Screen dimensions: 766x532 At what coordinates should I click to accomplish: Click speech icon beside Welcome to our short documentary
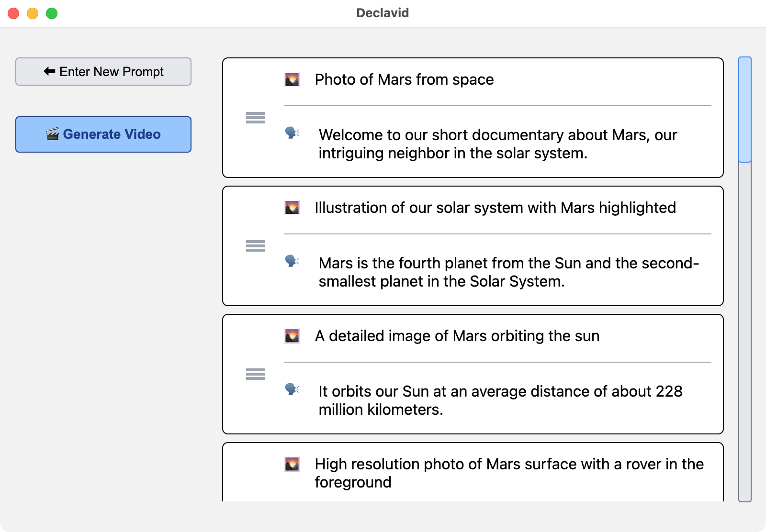[x=292, y=133]
